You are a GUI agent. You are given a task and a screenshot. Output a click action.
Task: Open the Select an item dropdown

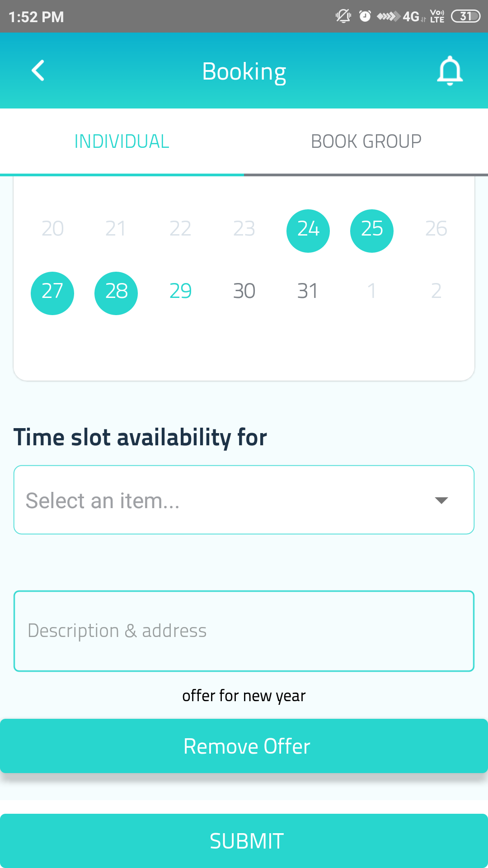(x=226, y=500)
